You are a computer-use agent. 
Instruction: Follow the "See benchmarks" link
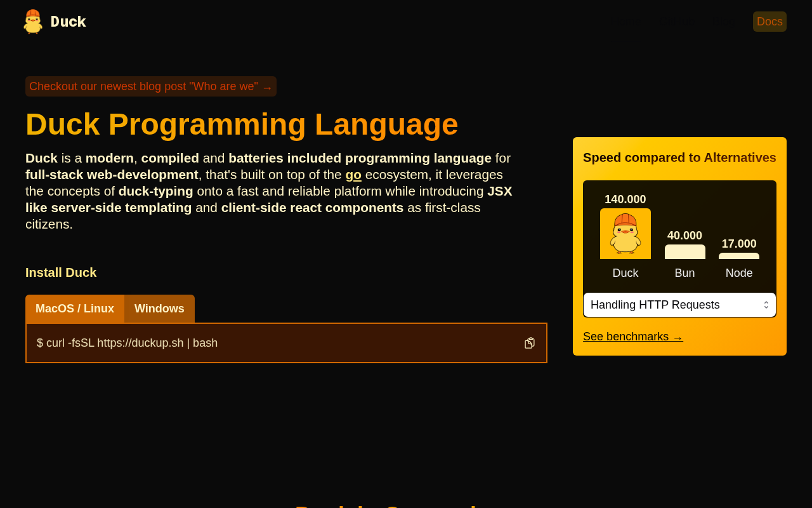tap(633, 337)
